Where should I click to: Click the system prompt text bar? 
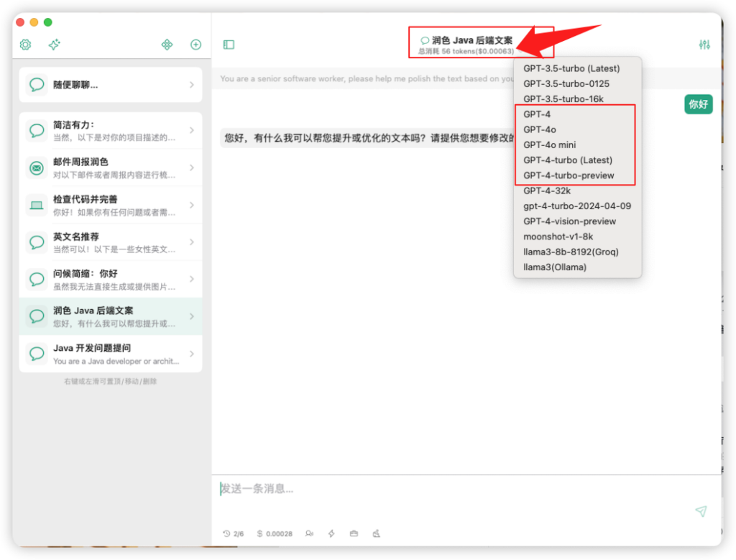[367, 79]
